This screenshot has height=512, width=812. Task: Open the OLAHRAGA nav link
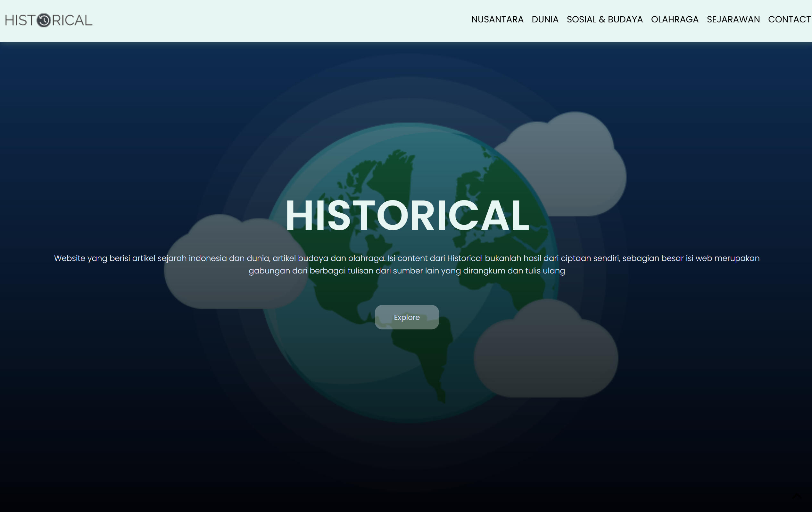(x=675, y=20)
